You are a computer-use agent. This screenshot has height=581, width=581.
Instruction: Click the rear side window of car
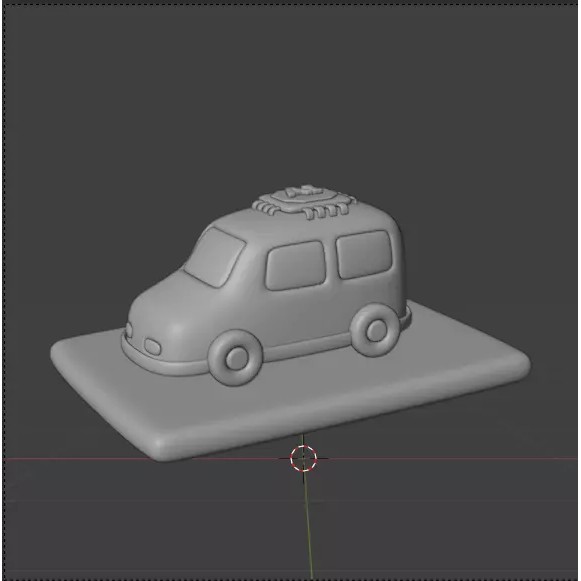(x=364, y=254)
